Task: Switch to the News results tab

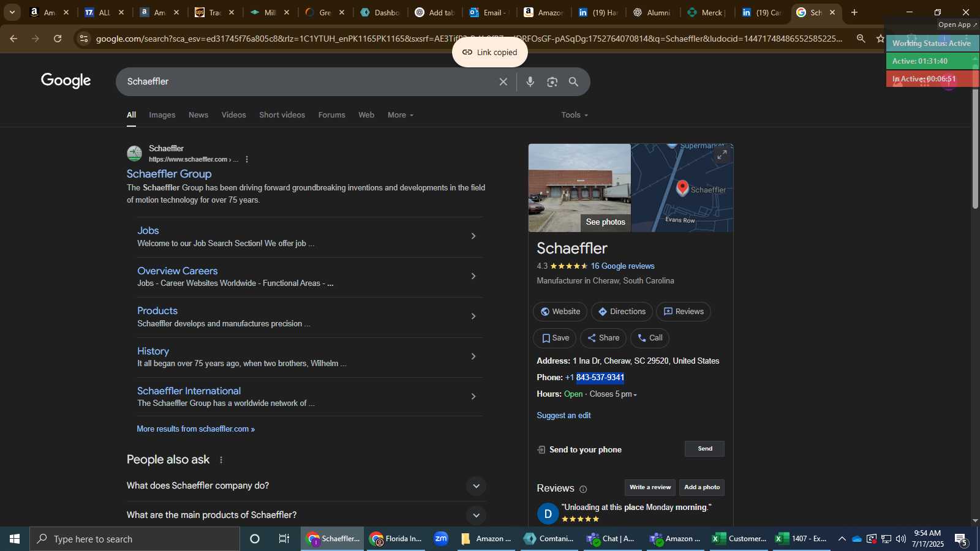Action: coord(198,115)
